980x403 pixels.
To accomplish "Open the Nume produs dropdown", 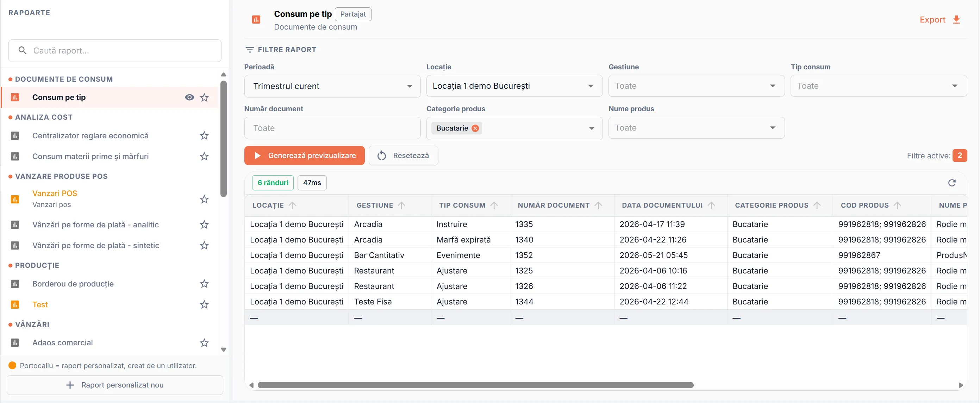I will 696,128.
